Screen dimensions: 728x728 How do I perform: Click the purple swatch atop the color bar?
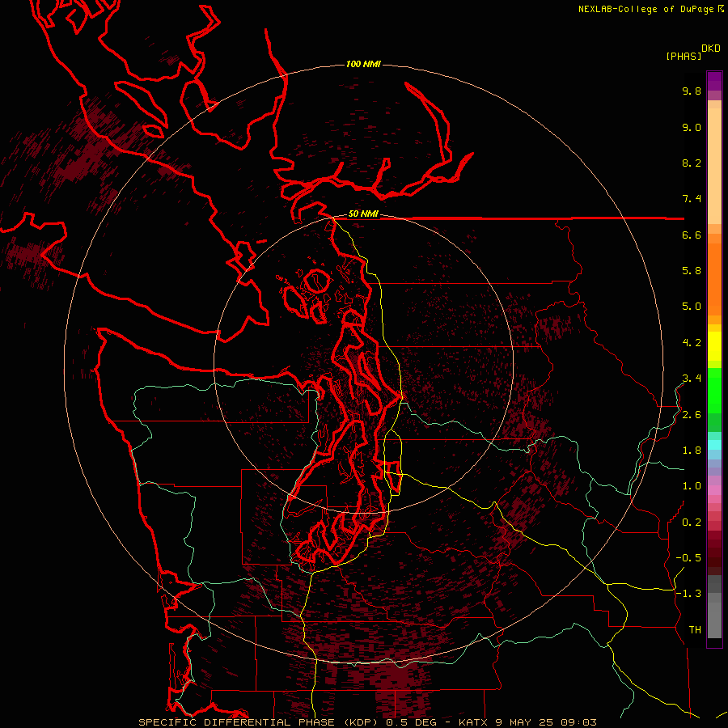714,81
